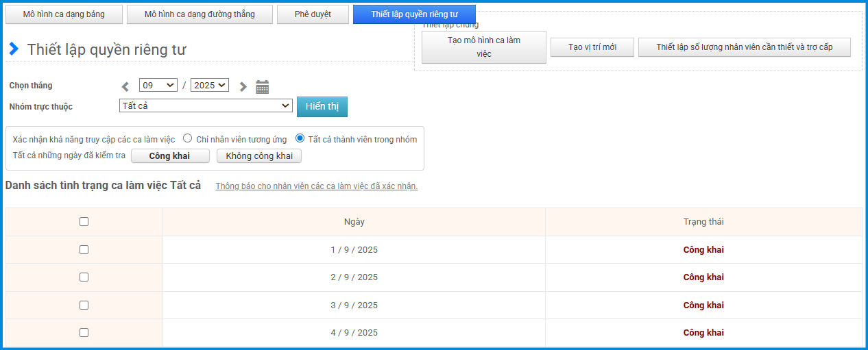Viewport: 868px width, 350px height.
Task: Select 'Tất cả thành viên trong nhóm' option
Action: point(300,138)
